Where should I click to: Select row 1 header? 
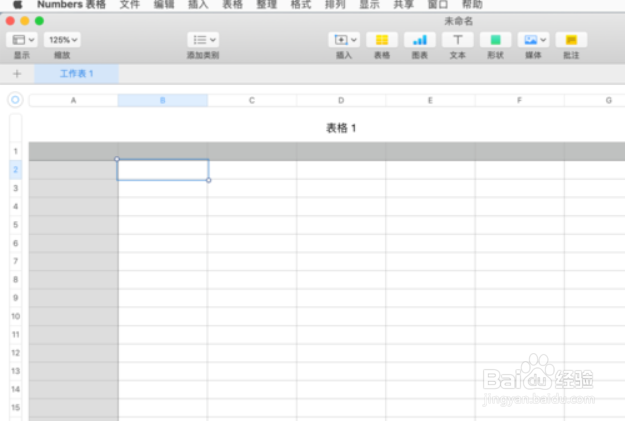(x=15, y=151)
